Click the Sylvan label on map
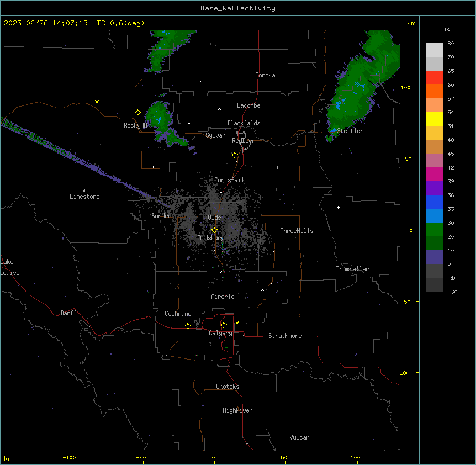This screenshot has width=476, height=465. (x=215, y=135)
